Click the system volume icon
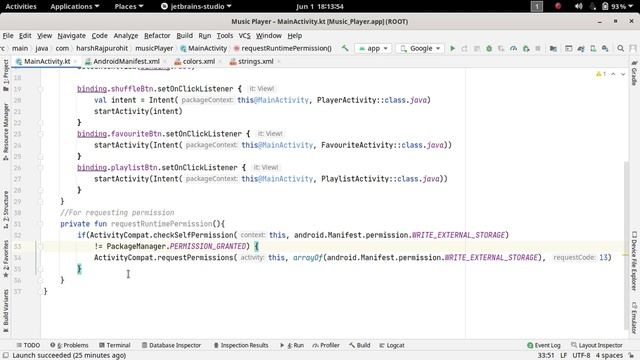Viewport: 640px width, 360px height. tap(578, 6)
